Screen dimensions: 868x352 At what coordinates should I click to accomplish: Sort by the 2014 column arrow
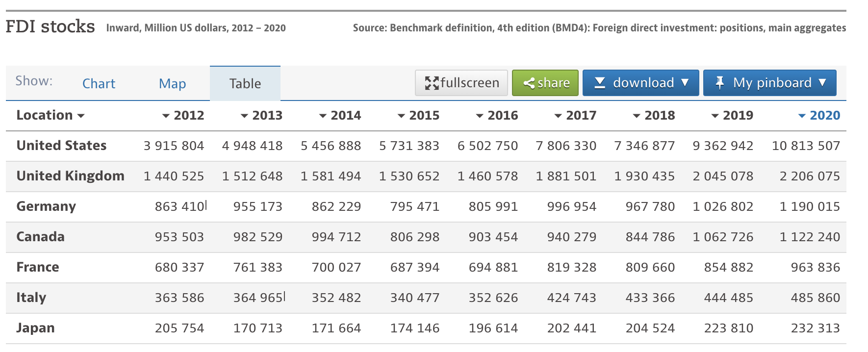tap(323, 116)
